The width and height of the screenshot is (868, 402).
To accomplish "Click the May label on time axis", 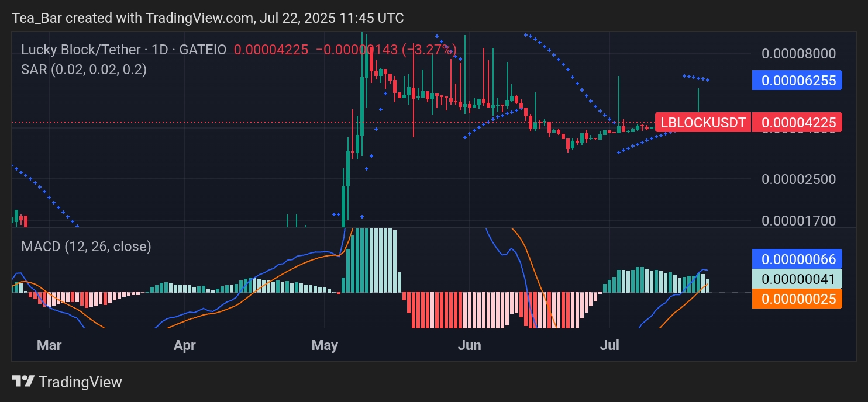I will point(325,345).
